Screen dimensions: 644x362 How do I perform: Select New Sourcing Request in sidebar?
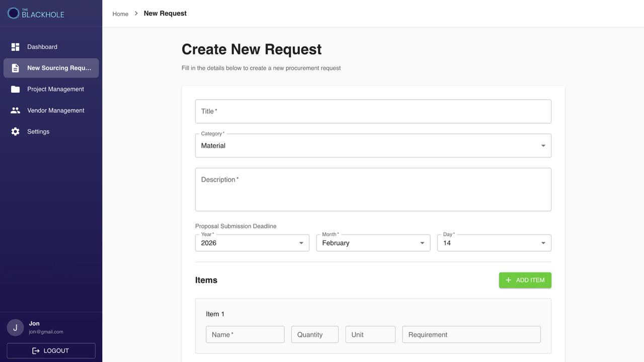pyautogui.click(x=51, y=68)
